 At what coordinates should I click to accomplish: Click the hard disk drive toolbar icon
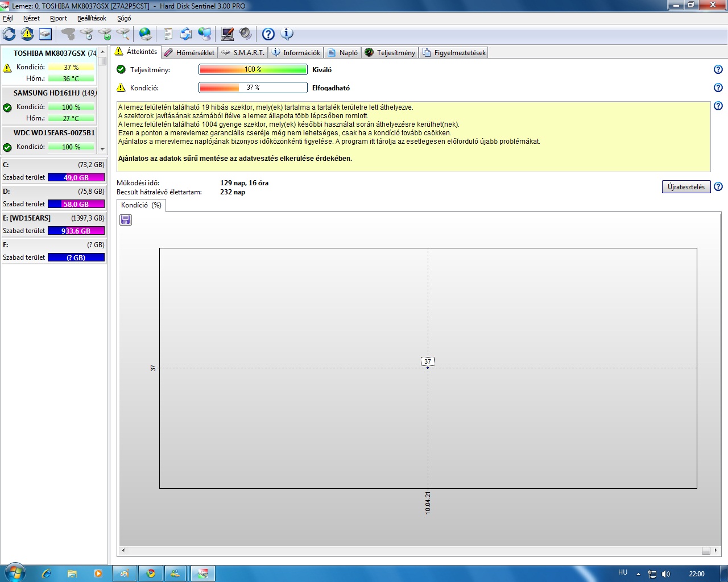pos(45,34)
